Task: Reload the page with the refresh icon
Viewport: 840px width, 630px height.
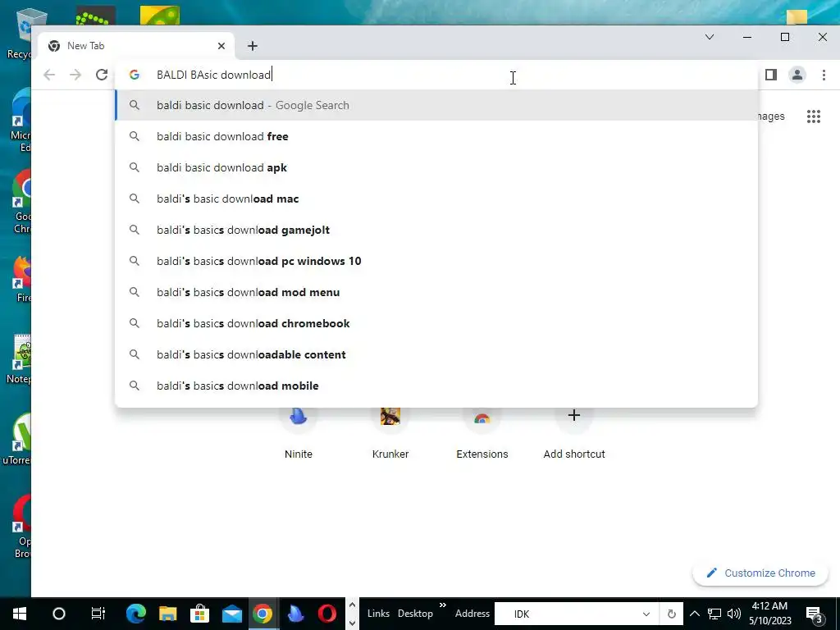Action: tap(102, 75)
